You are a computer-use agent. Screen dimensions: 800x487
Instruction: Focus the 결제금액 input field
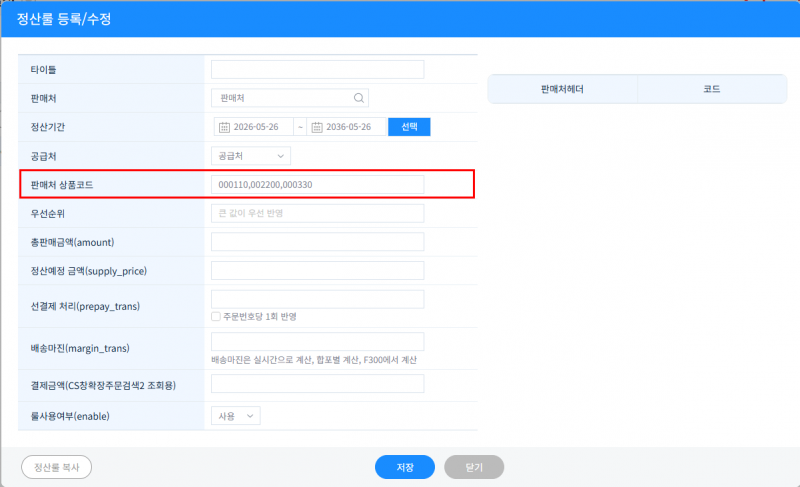tap(317, 383)
